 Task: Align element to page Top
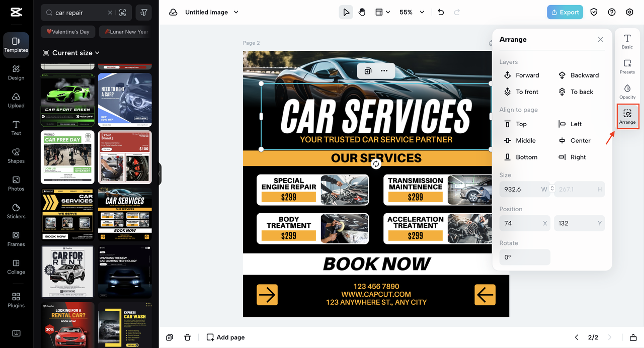coord(515,124)
